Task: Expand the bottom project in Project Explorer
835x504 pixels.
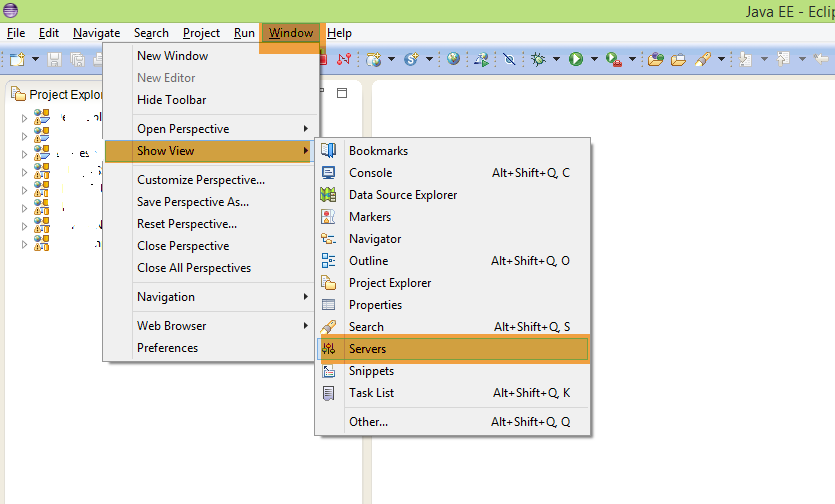Action: [24, 245]
